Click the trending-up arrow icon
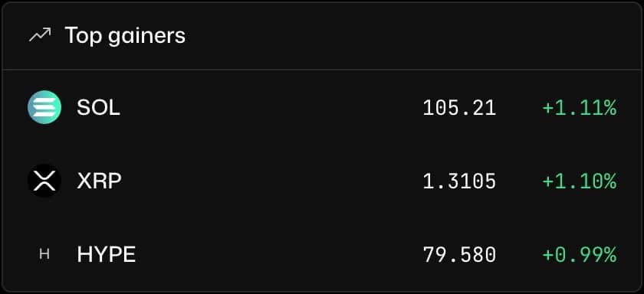This screenshot has width=644, height=294. pos(40,35)
